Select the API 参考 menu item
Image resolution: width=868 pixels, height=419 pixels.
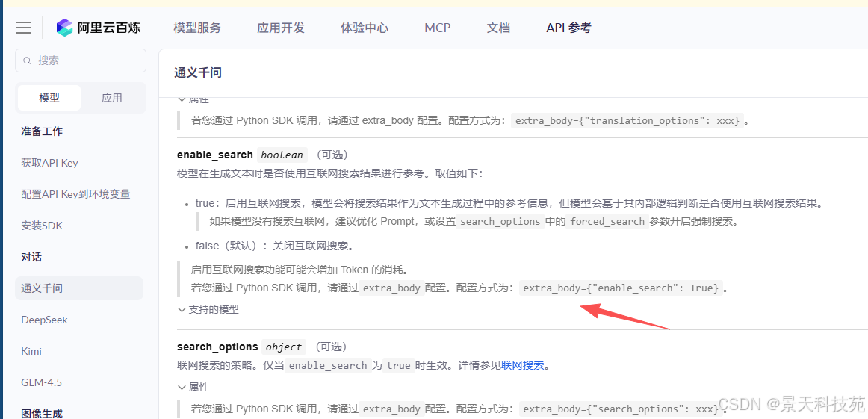pyautogui.click(x=568, y=28)
